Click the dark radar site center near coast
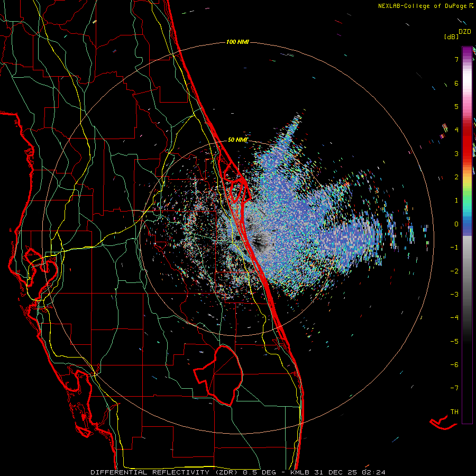The width and height of the screenshot is (476, 476). [237, 237]
